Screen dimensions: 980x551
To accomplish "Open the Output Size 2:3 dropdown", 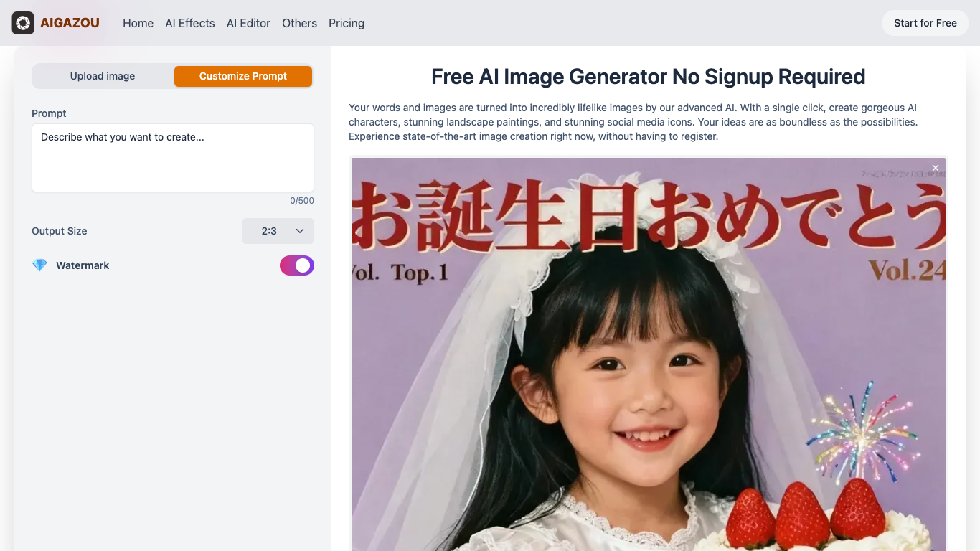I will coord(278,231).
